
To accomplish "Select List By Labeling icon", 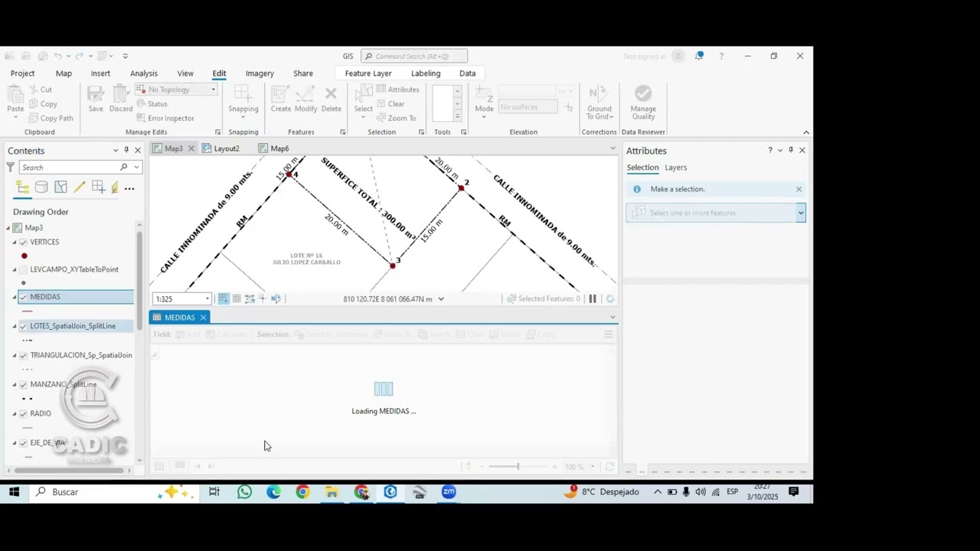I will pos(115,187).
